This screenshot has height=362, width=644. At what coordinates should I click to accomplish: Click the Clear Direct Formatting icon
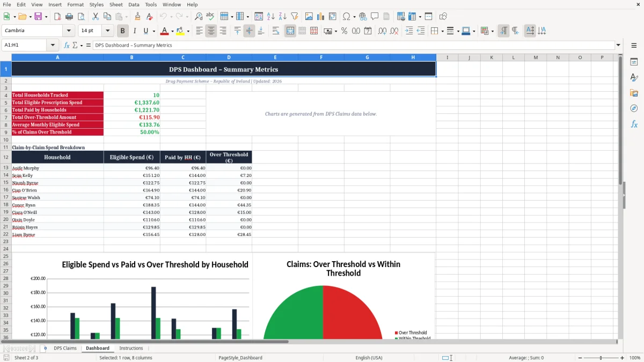pos(149,17)
